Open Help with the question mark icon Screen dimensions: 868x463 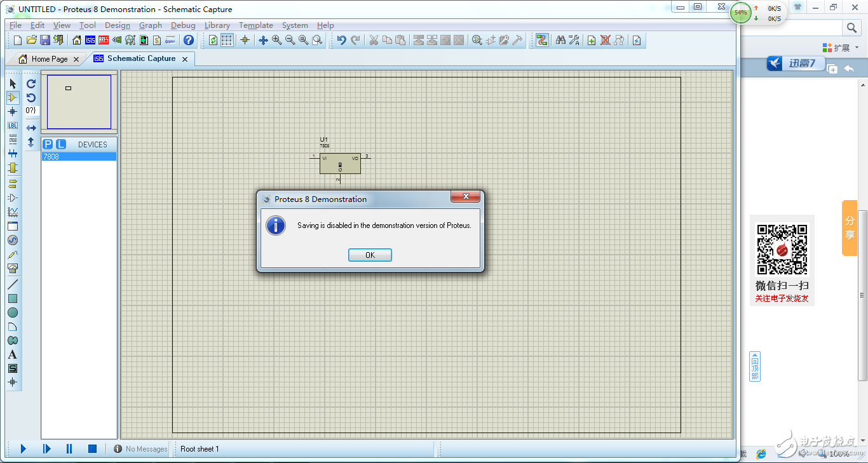click(x=189, y=40)
